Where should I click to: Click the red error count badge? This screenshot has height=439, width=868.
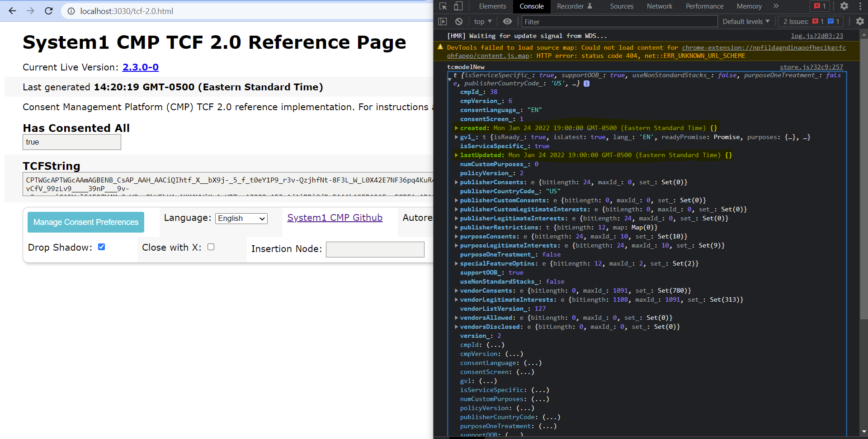(820, 6)
